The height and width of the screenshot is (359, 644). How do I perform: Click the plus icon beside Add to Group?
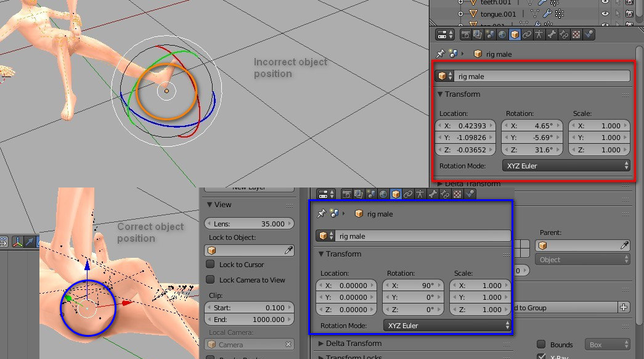click(624, 307)
